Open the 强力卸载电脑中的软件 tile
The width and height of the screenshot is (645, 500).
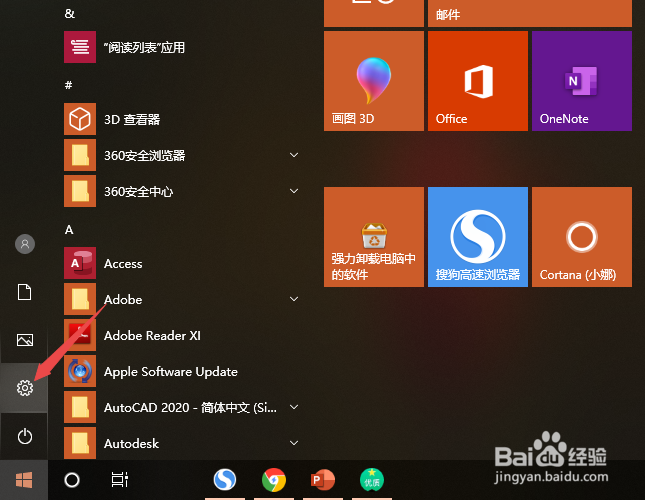pyautogui.click(x=374, y=237)
